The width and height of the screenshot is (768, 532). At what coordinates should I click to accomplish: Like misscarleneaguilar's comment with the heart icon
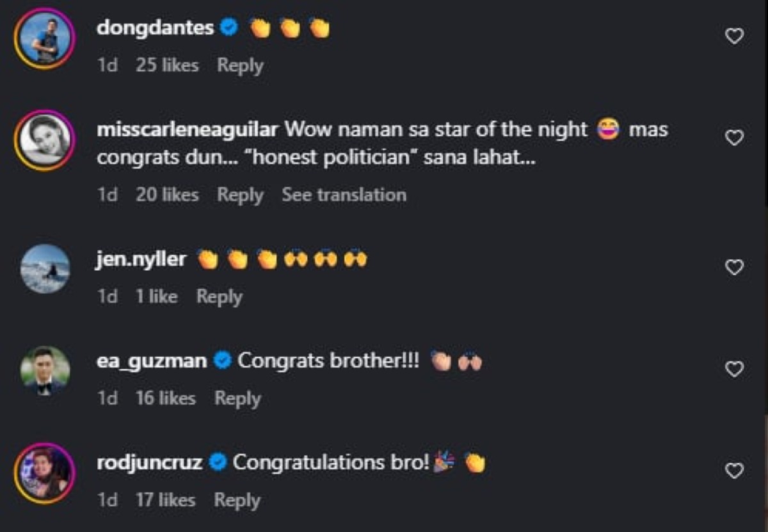(x=734, y=138)
